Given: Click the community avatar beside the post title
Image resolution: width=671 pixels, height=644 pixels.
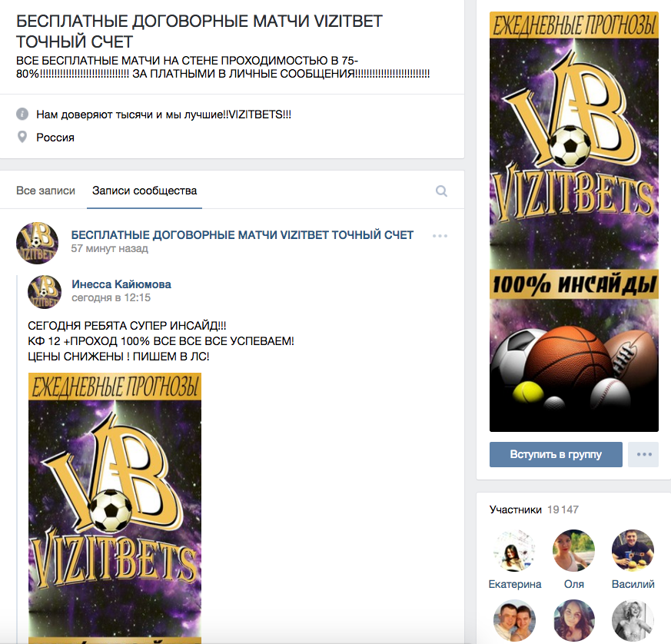Looking at the screenshot, I should pos(37,243).
